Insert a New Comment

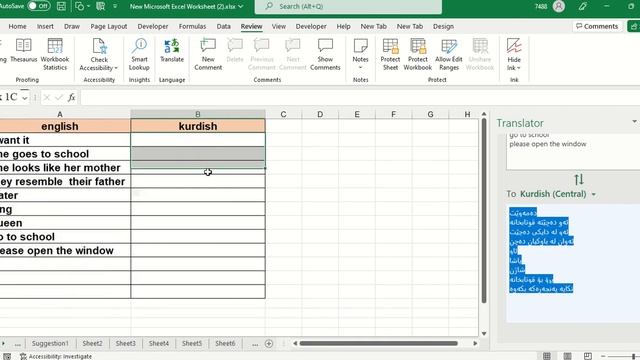point(208,54)
